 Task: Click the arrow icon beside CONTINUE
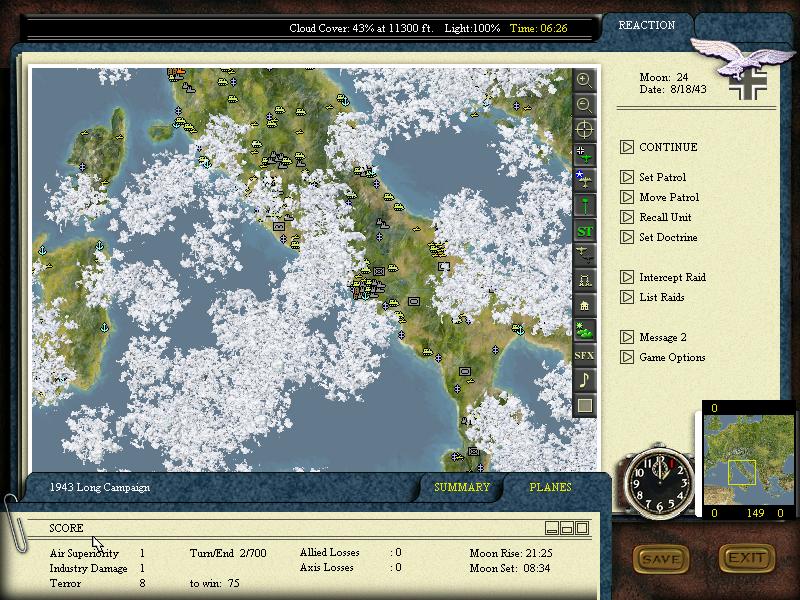pyautogui.click(x=627, y=147)
